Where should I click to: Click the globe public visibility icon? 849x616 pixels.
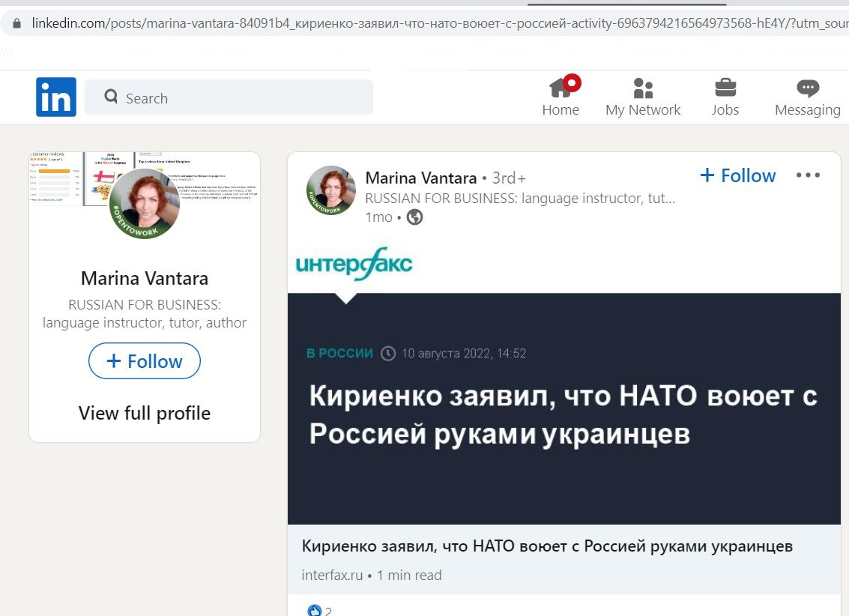(414, 217)
